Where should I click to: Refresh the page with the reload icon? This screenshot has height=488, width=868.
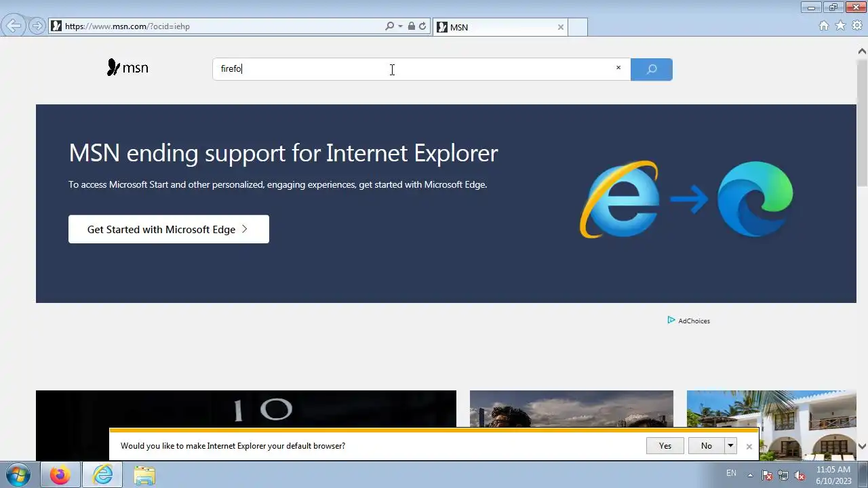[x=422, y=26]
